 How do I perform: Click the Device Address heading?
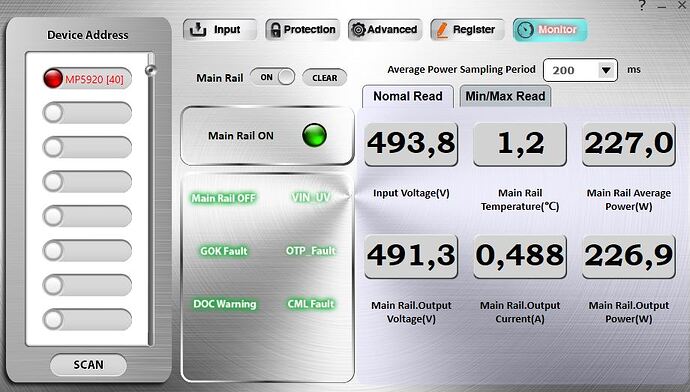[x=88, y=35]
